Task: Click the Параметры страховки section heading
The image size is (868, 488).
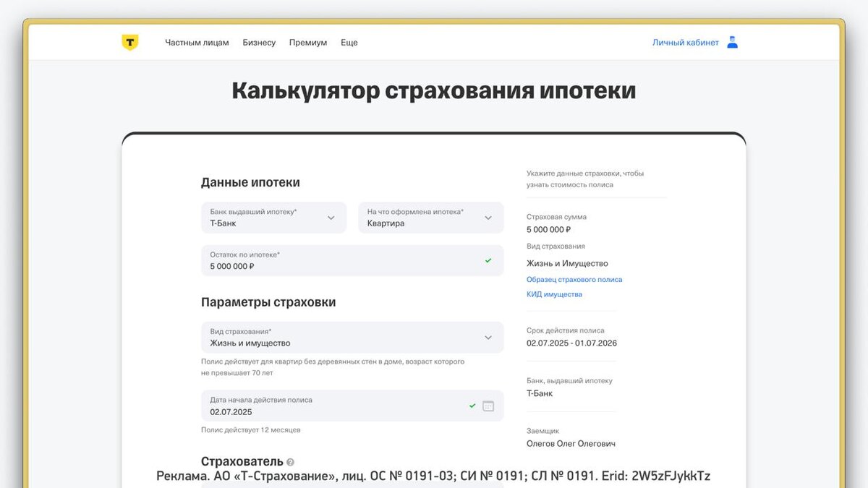Action: tap(268, 302)
